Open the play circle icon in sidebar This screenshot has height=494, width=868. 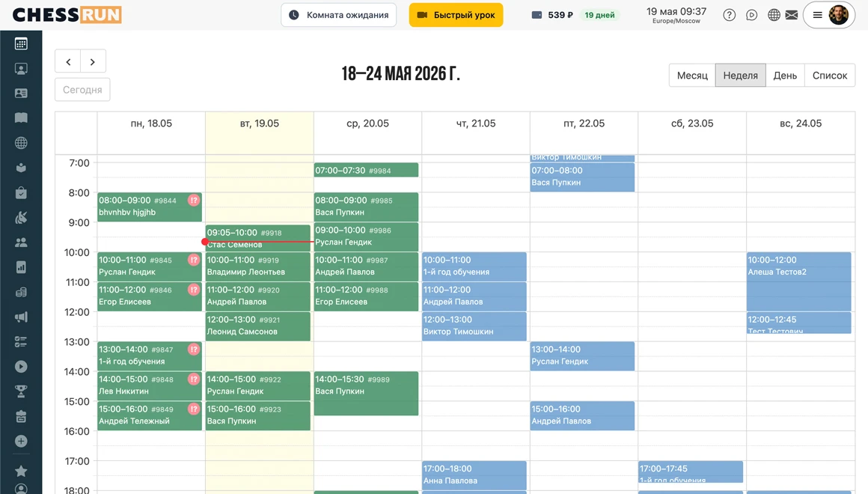coord(21,367)
